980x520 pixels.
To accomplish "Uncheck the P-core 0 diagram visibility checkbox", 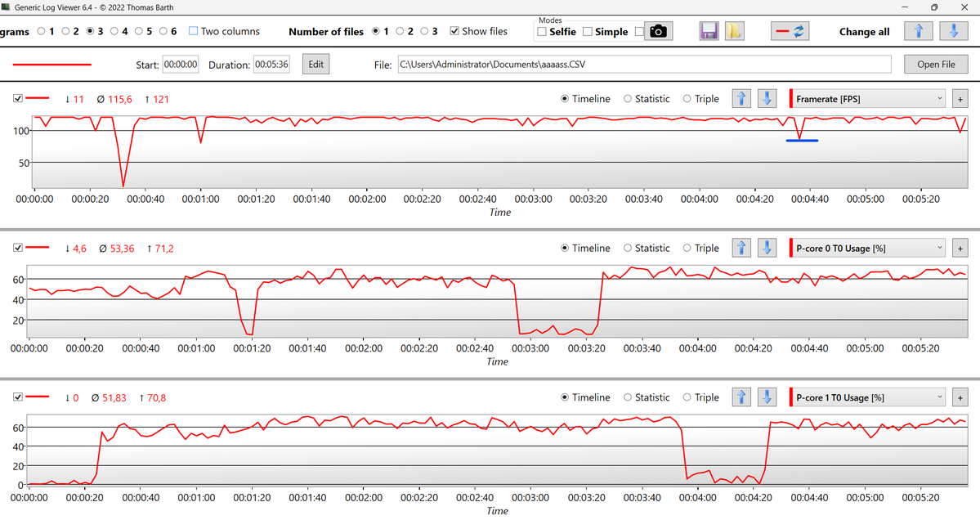I will [x=17, y=248].
